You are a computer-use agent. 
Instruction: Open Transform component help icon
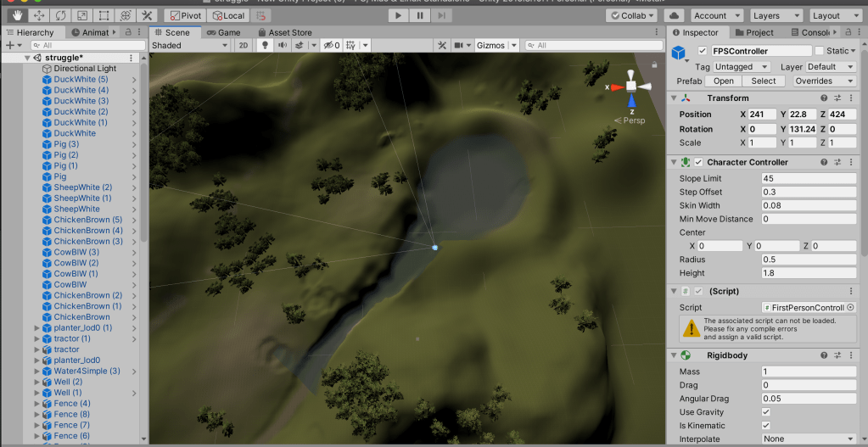tap(823, 98)
